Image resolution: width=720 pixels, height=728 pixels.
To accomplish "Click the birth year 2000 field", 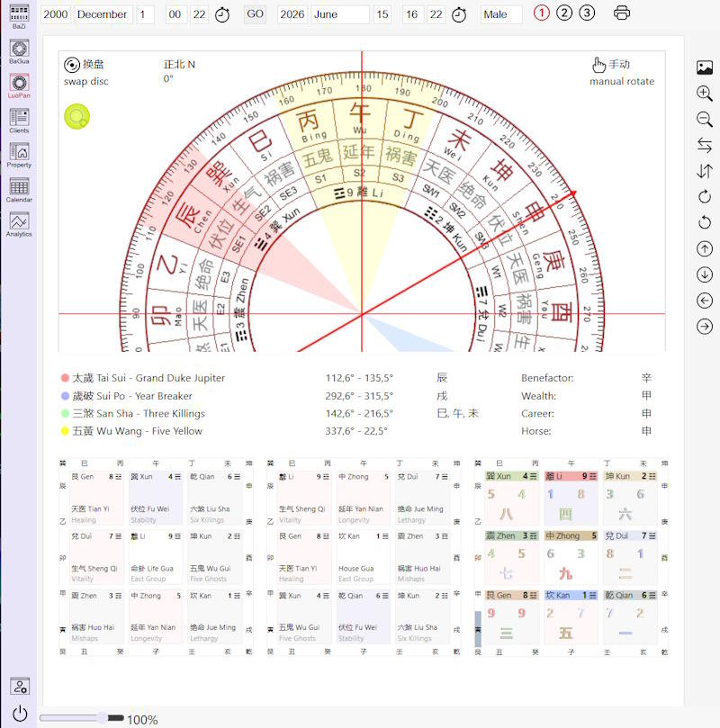I will [56, 15].
